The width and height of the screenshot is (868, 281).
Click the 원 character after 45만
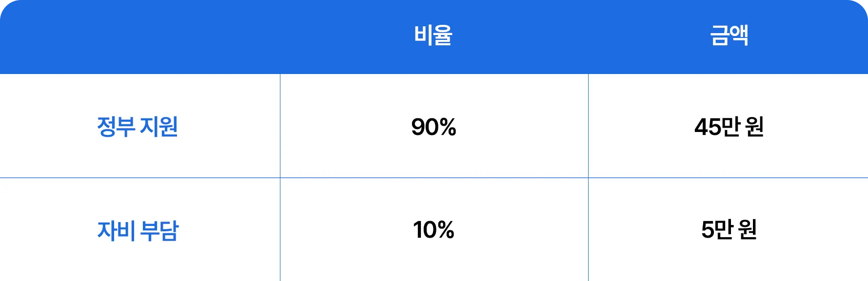click(x=754, y=127)
